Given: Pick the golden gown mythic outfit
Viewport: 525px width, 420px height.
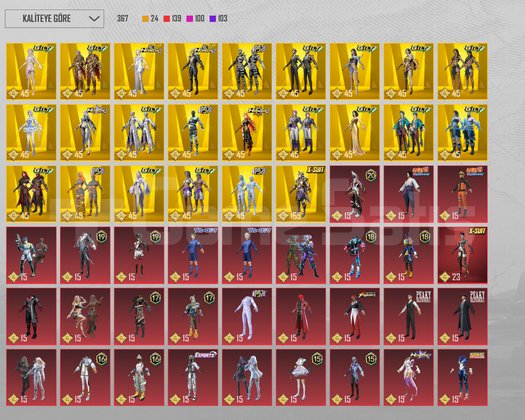Looking at the screenshot, I should [x=355, y=133].
